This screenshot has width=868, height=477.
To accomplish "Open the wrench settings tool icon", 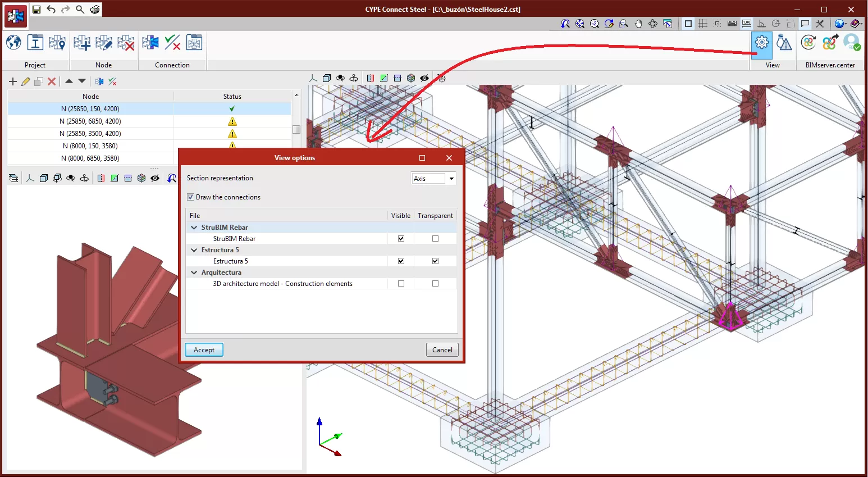I will click(x=820, y=24).
